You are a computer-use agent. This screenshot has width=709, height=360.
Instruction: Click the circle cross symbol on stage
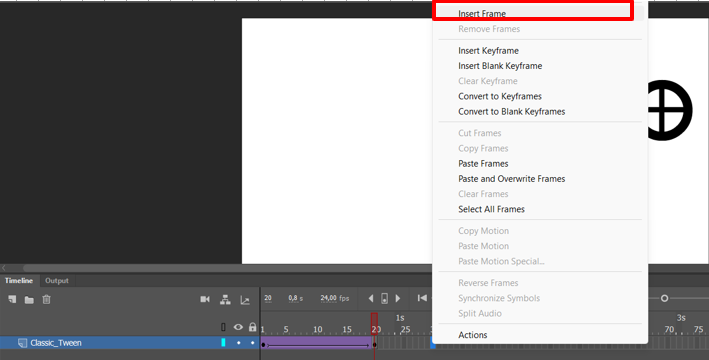(670, 110)
